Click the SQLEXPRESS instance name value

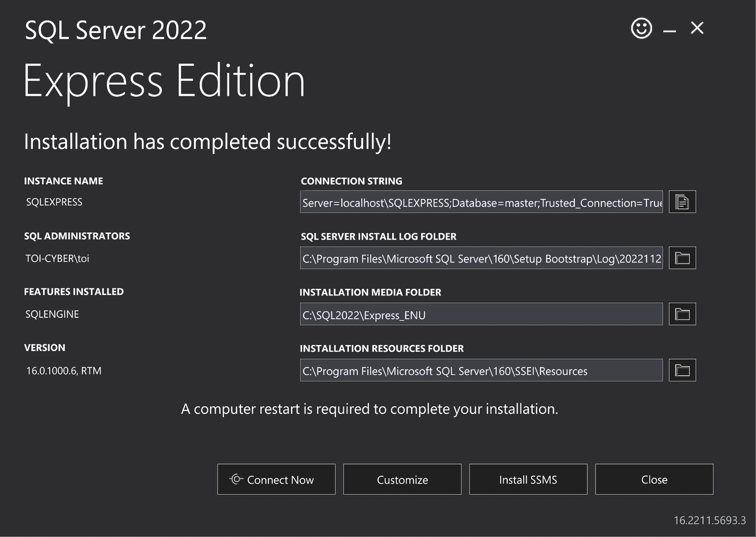pyautogui.click(x=54, y=202)
